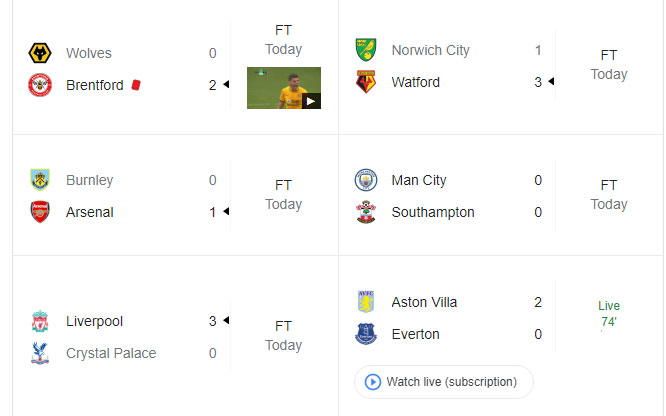Click the Crystal Palace crest
The width and height of the screenshot is (666, 416).
tap(40, 353)
